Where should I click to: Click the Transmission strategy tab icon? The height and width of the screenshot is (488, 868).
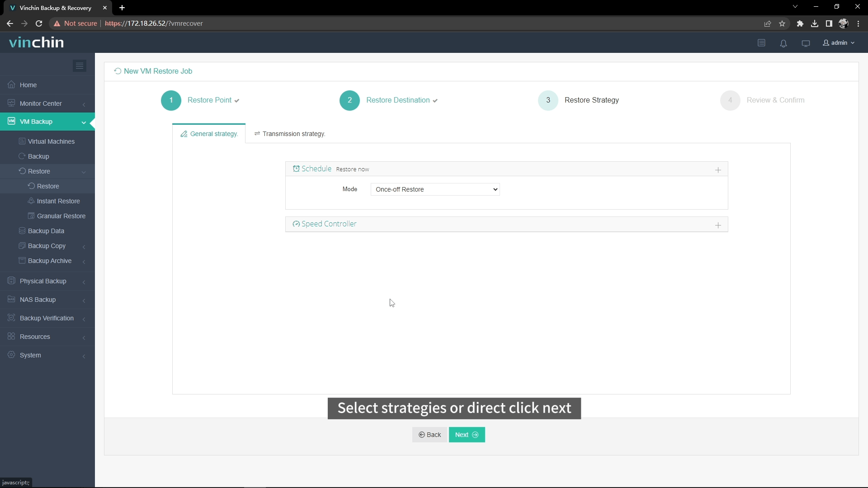coord(257,133)
